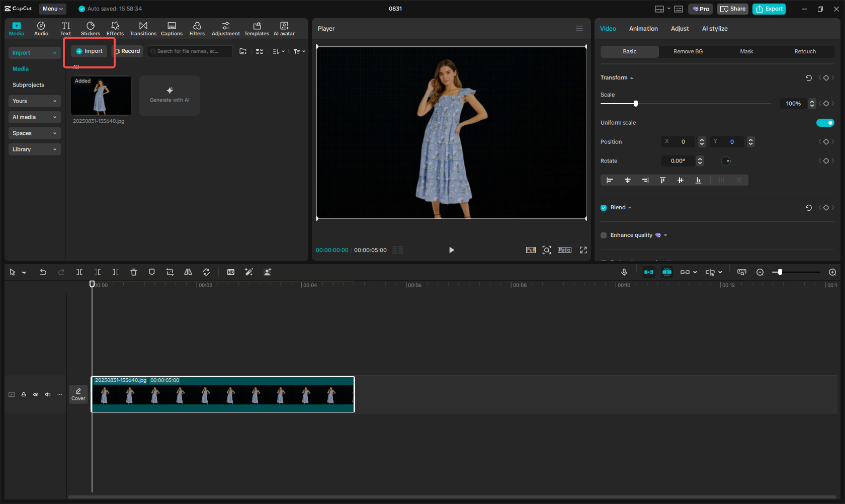Uncheck the Blend checkbox
This screenshot has height=504, width=845.
coord(603,207)
